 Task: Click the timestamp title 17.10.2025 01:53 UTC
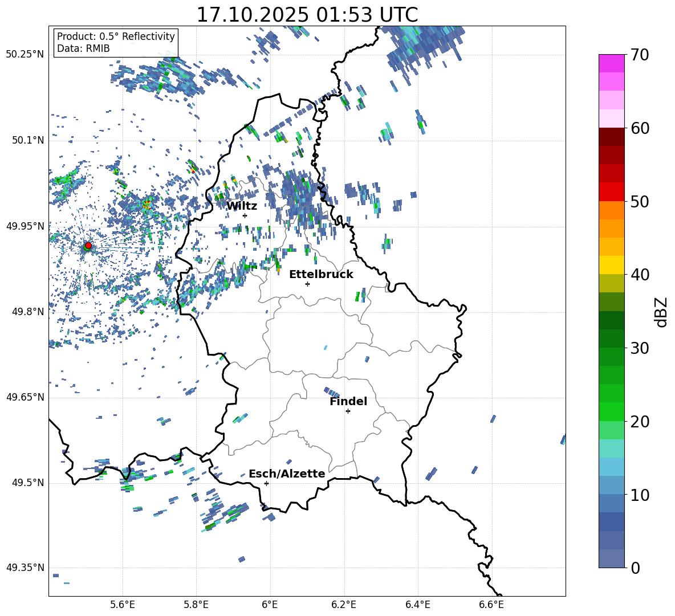pos(307,15)
